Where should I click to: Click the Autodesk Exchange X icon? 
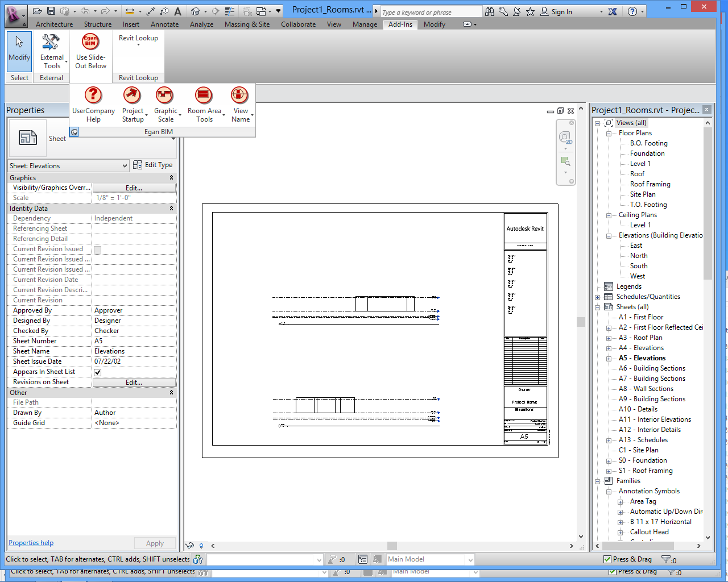[613, 11]
